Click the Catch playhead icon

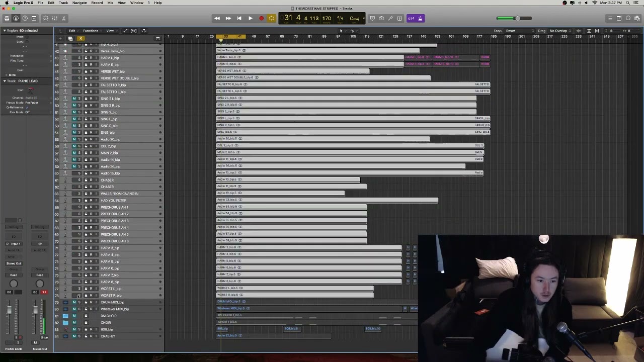coord(144,31)
